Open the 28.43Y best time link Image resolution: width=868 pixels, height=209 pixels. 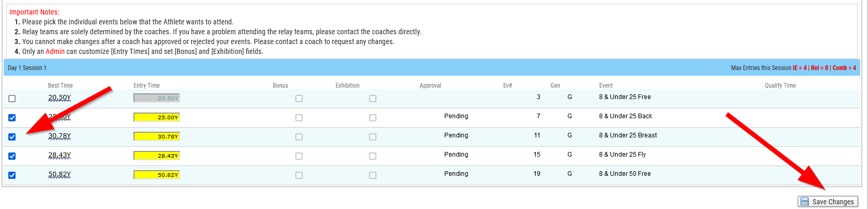pyautogui.click(x=59, y=155)
